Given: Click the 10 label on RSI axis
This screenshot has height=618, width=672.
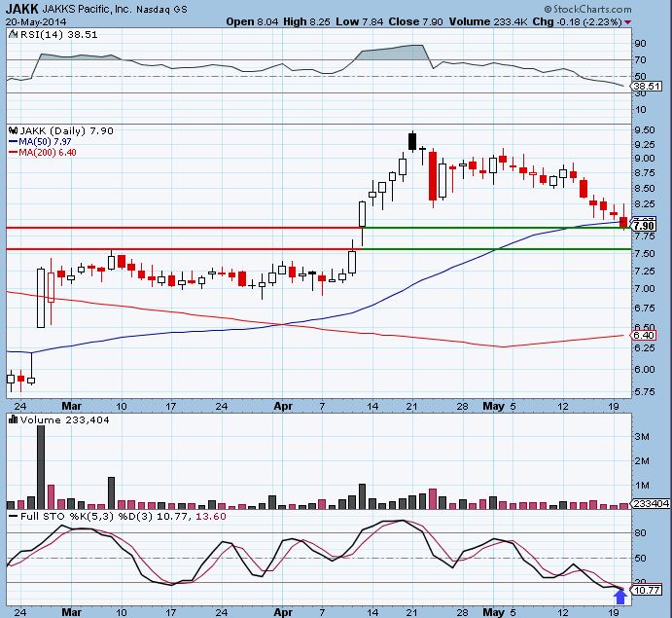Looking at the screenshot, I should pyautogui.click(x=640, y=110).
